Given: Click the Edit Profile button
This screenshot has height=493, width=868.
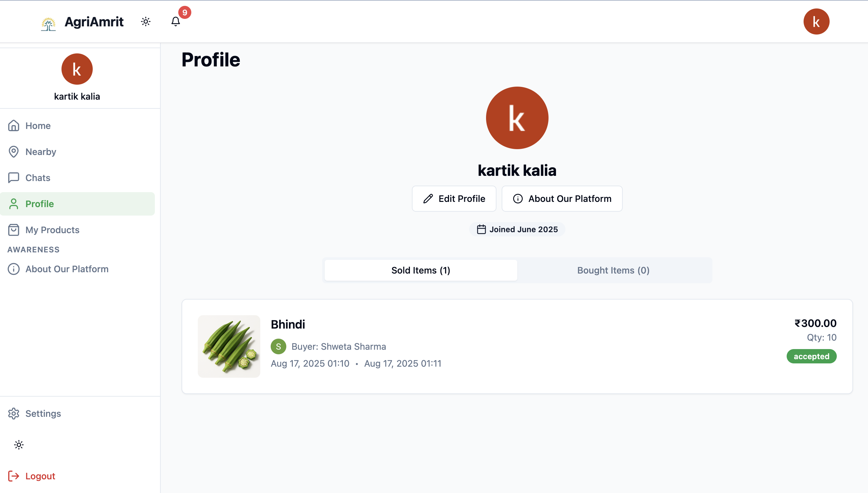Looking at the screenshot, I should click(454, 199).
